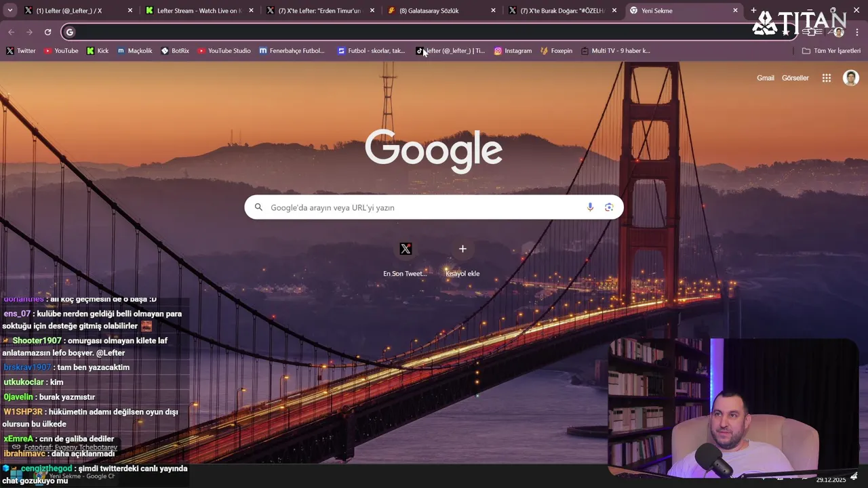The image size is (868, 488).
Task: Go forward with the browser forward arrow
Action: pyautogui.click(x=29, y=32)
